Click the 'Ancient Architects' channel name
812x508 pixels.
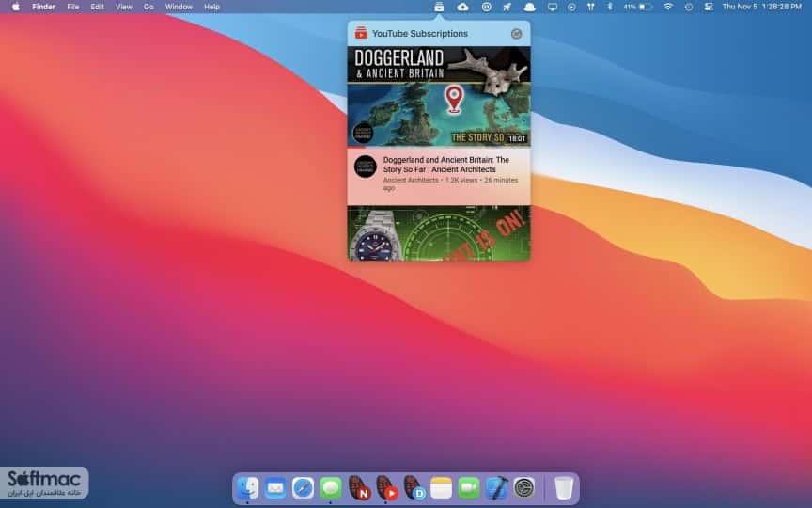[411, 180]
